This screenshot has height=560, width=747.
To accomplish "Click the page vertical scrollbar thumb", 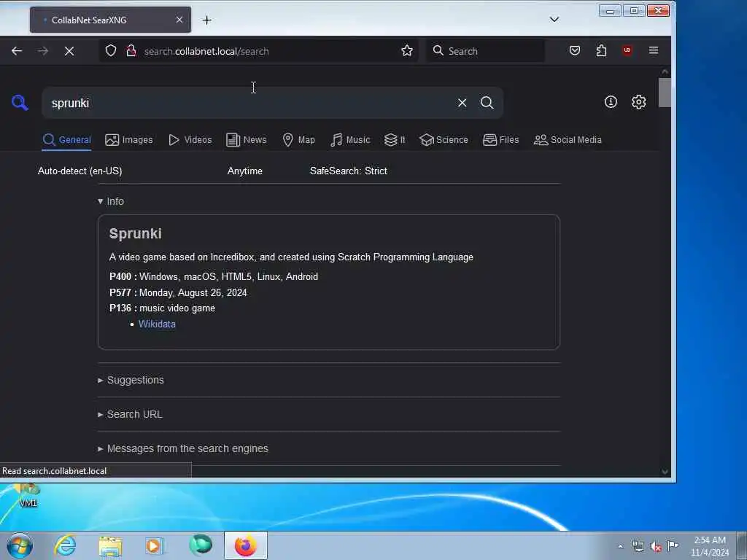I will point(665,93).
